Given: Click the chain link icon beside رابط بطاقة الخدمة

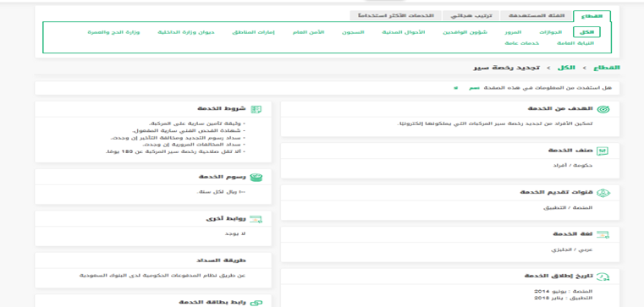Looking at the screenshot, I should click(x=256, y=303).
